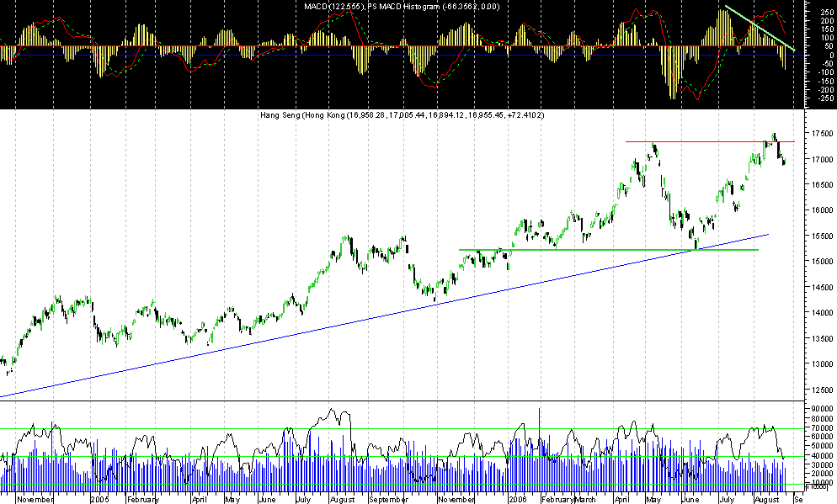Click the 2005 year label on date axis

tap(100, 500)
